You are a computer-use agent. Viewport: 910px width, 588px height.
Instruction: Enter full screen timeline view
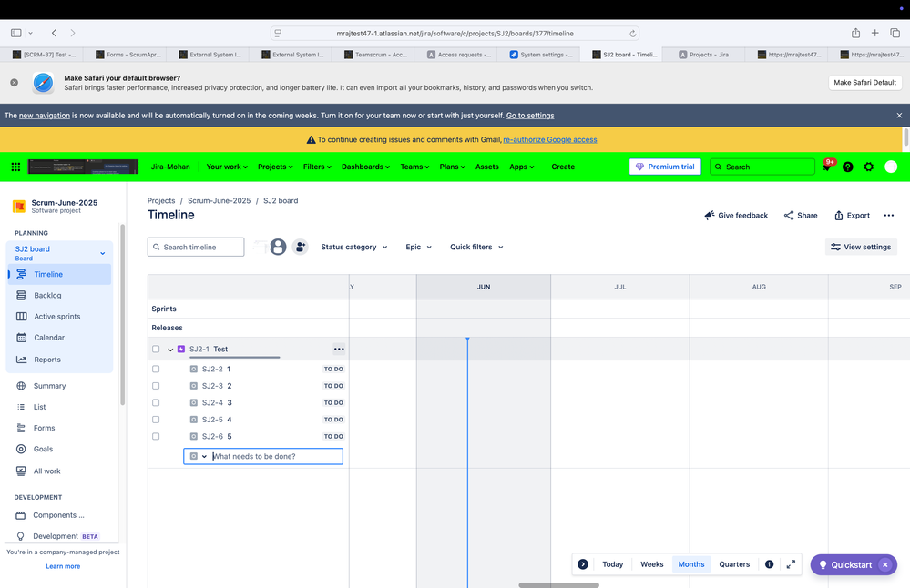point(791,564)
